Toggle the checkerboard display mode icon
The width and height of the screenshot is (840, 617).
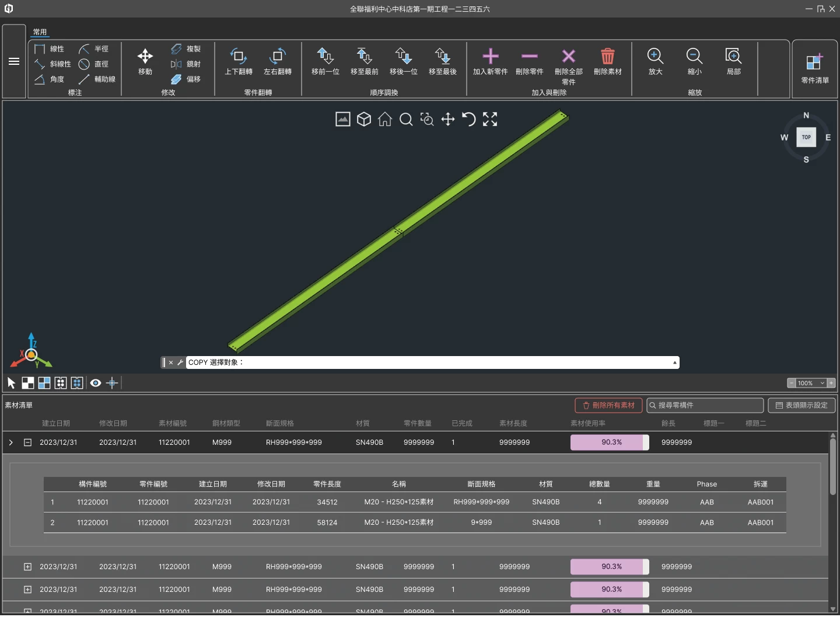pos(27,383)
